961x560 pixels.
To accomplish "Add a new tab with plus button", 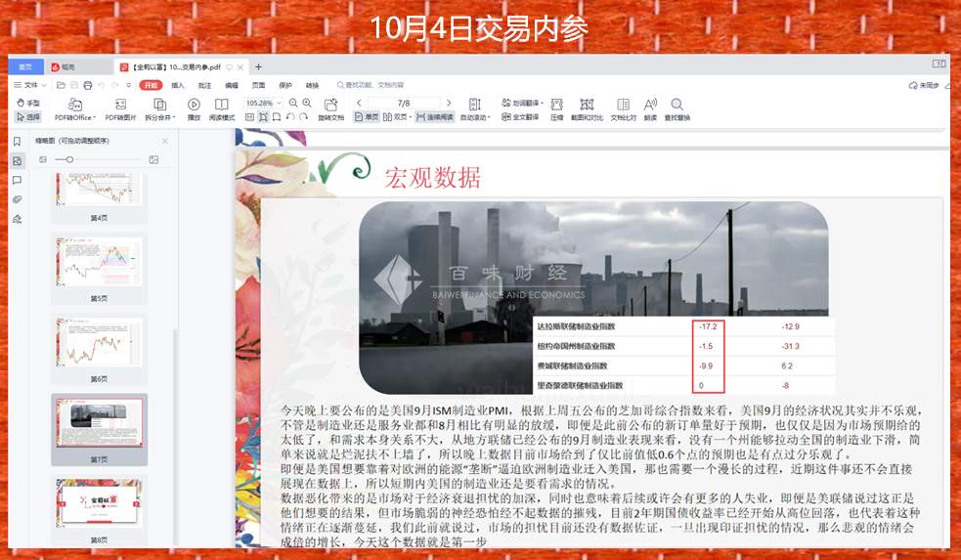I will pos(259,66).
